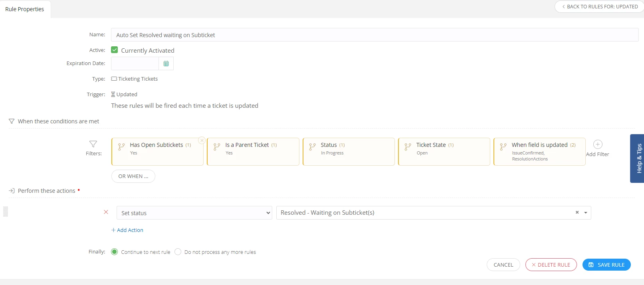Uncheck the Currently Activated checkbox
644x285 pixels.
point(115,50)
